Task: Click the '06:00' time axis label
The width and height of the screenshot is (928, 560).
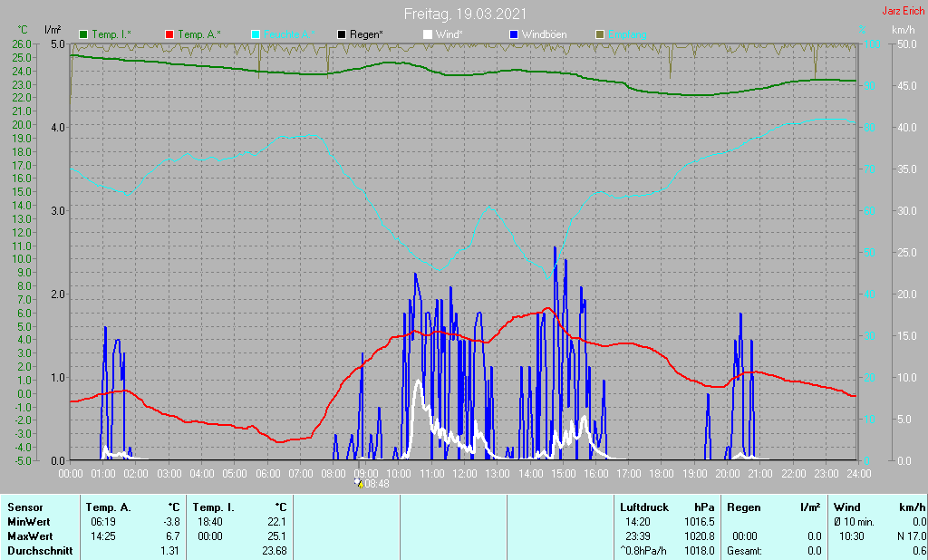Action: point(267,474)
